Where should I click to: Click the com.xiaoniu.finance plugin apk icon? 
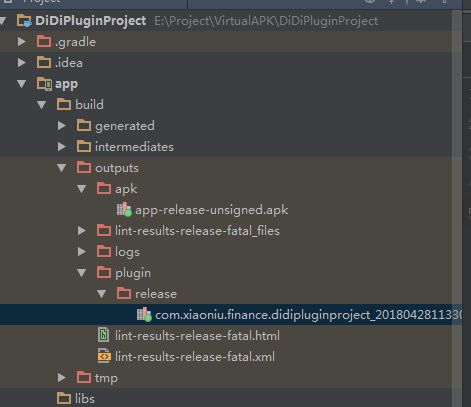coord(144,315)
